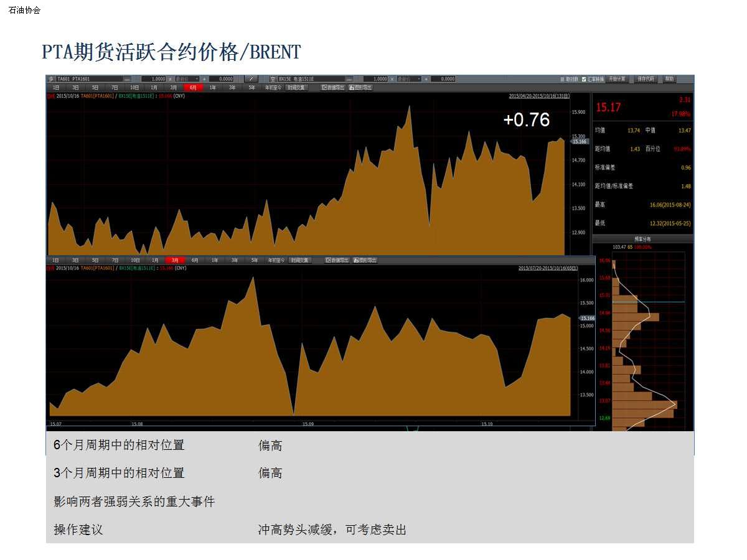Click the icon left of BX15E contract field

click(273, 79)
